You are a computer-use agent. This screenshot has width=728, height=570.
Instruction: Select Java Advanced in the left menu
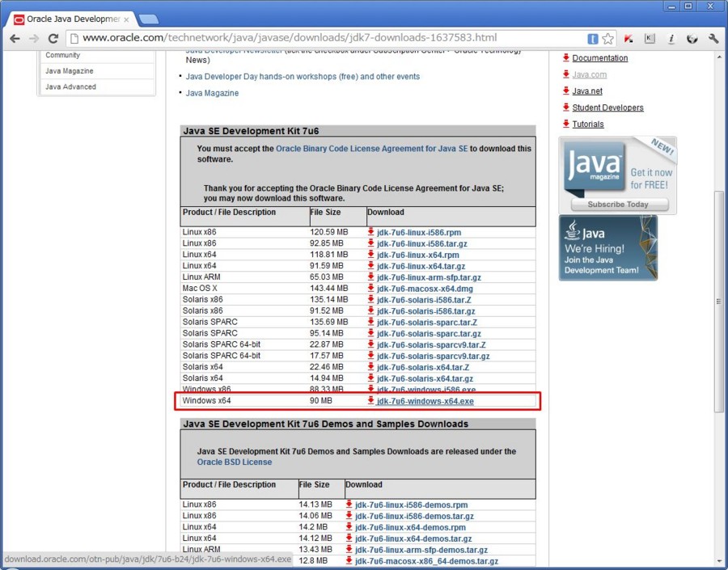click(x=70, y=87)
